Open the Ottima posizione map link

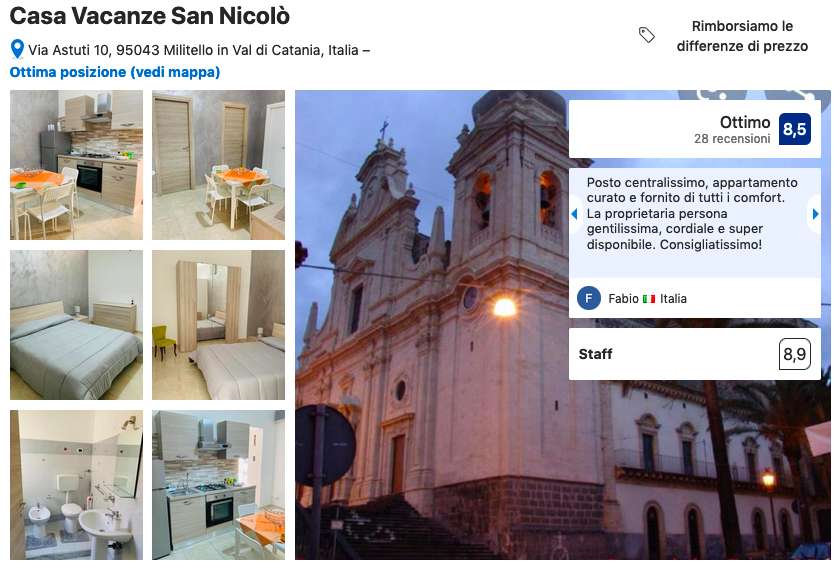115,72
